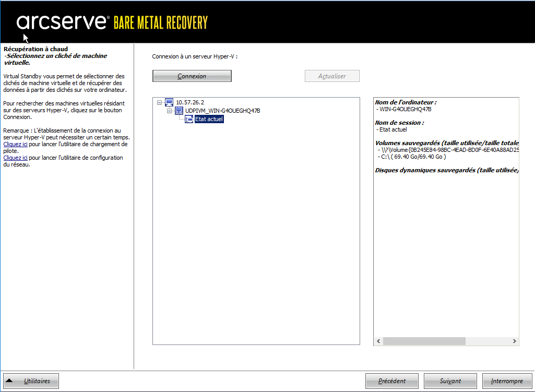The height and width of the screenshot is (392, 535).
Task: Proceed with the Suivant button
Action: tap(450, 381)
